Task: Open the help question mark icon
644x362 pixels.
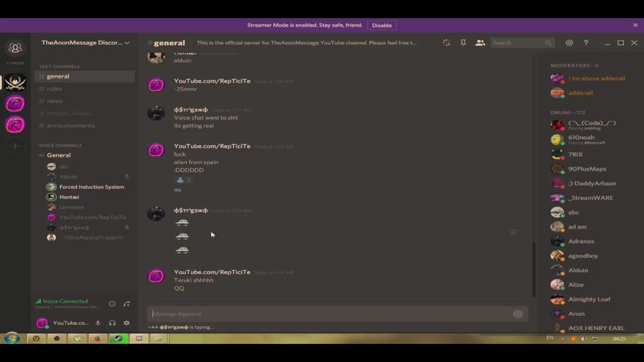Action: [x=586, y=43]
